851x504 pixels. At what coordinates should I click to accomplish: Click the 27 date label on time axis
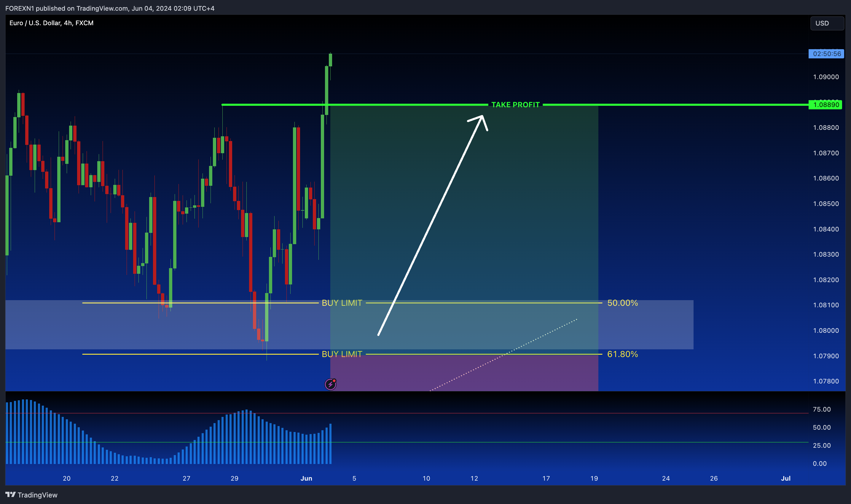[186, 478]
